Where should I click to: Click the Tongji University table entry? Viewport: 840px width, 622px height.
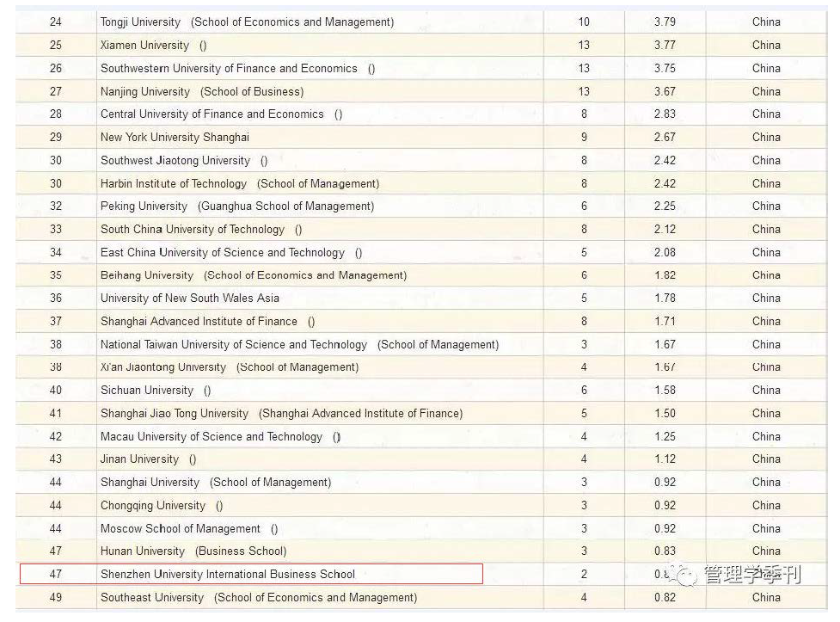tap(247, 22)
